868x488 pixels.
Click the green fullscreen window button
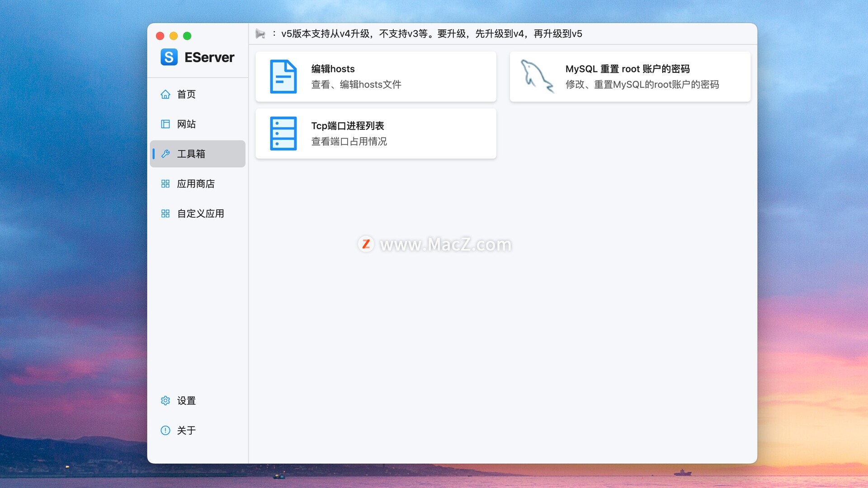click(187, 36)
